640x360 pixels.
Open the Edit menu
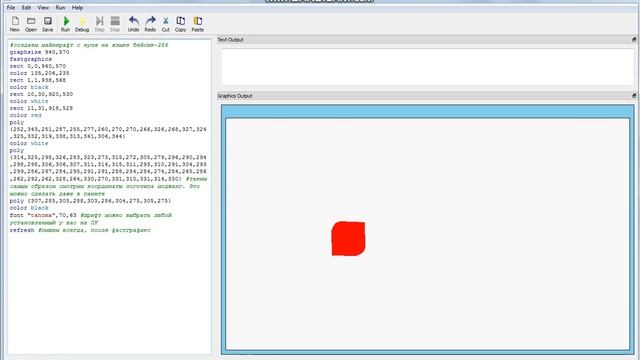tap(26, 7)
